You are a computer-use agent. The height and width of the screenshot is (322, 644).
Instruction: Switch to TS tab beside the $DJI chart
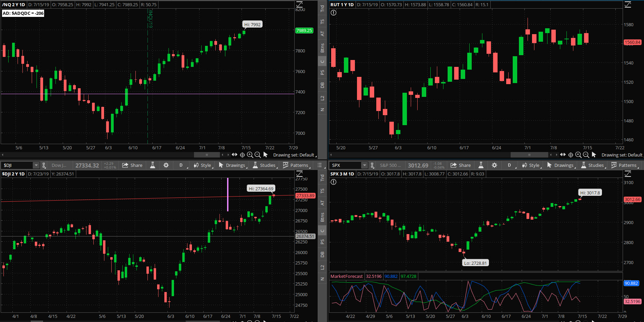coord(322,191)
